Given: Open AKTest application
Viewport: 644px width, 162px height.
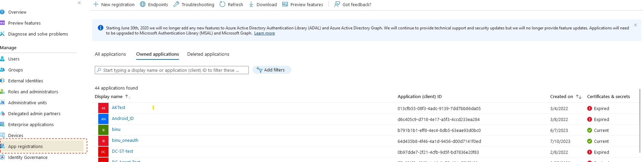Looking at the screenshot, I should tap(118, 108).
